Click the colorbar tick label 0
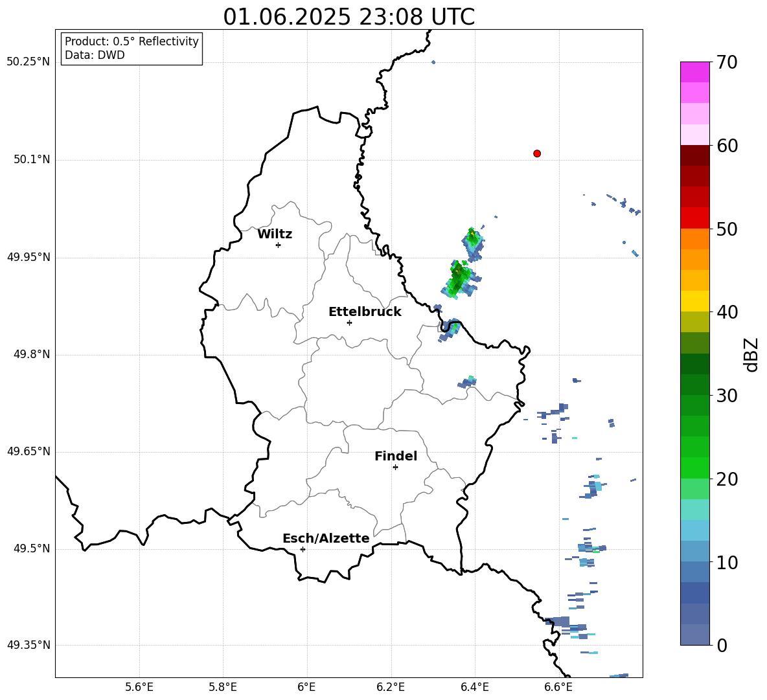Viewport: 767px width, 700px height. coord(722,645)
